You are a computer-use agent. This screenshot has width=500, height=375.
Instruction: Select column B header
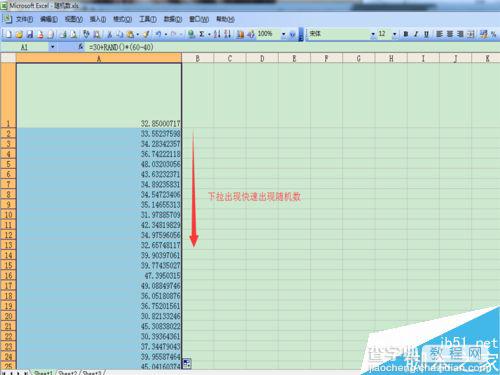coord(197,58)
